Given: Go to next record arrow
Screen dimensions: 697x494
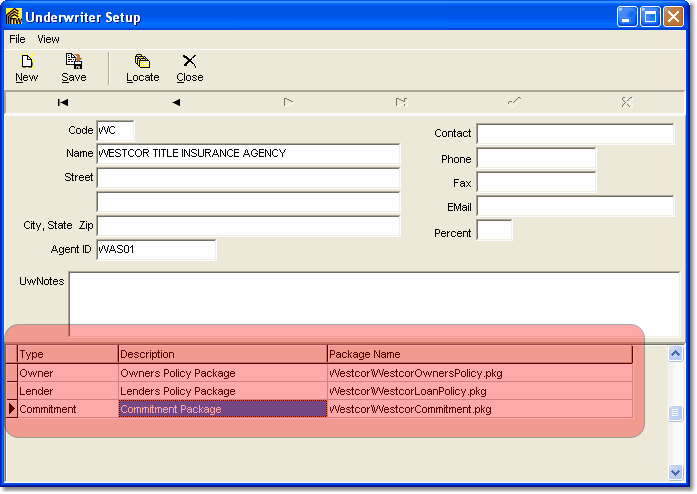Looking at the screenshot, I should (288, 102).
